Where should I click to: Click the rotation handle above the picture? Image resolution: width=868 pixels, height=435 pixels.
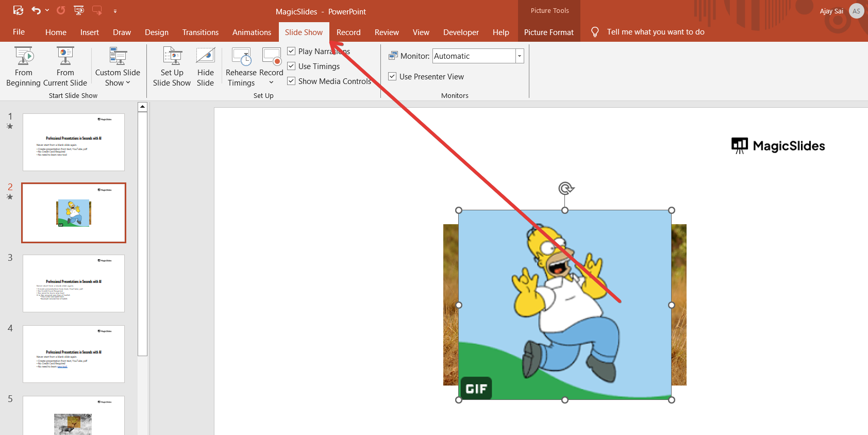coord(566,188)
